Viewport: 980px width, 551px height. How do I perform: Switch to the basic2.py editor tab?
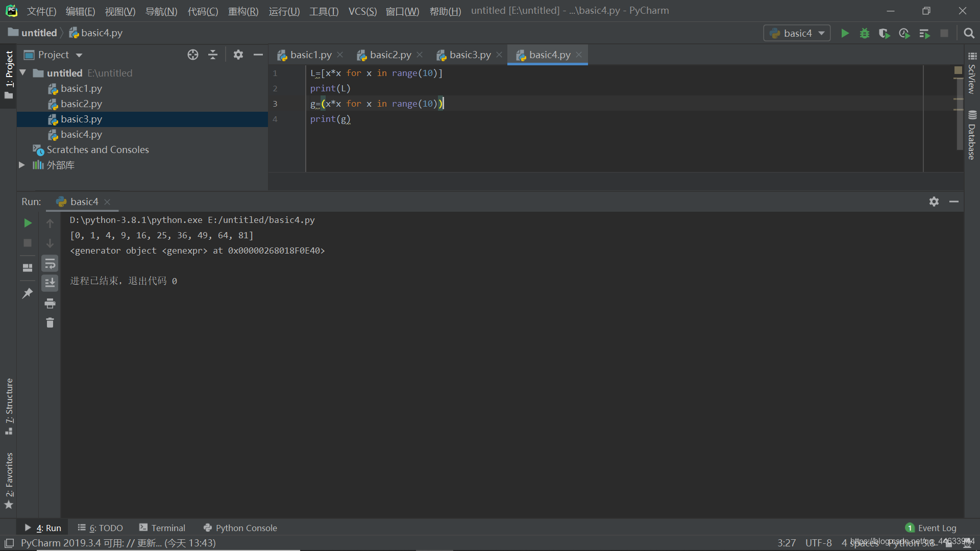coord(390,55)
